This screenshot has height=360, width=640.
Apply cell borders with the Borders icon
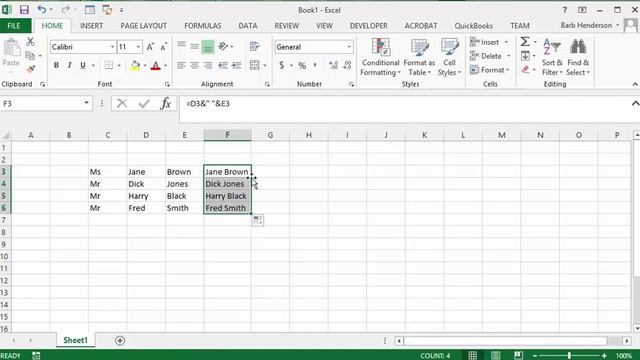(x=109, y=65)
